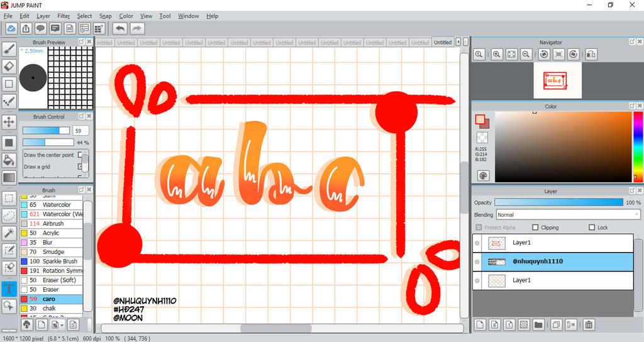This screenshot has width=644, height=342.
Task: Select the Smudge brush
Action: pos(52,251)
